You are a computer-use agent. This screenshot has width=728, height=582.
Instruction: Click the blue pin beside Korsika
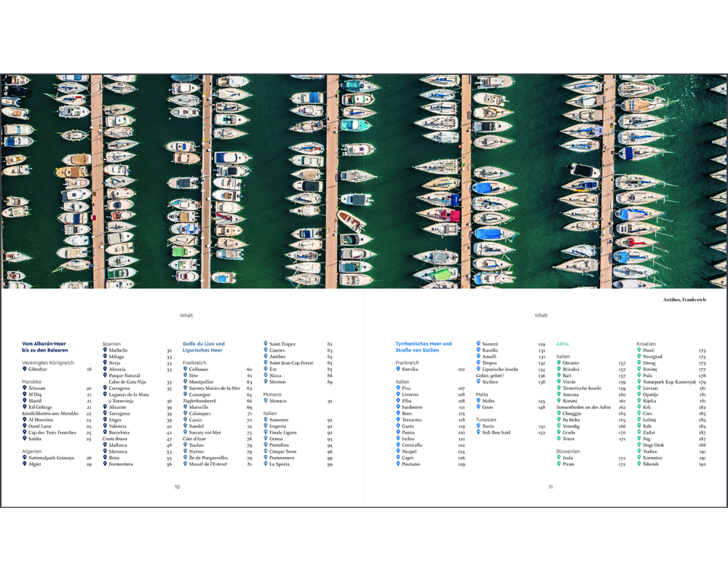pos(398,369)
